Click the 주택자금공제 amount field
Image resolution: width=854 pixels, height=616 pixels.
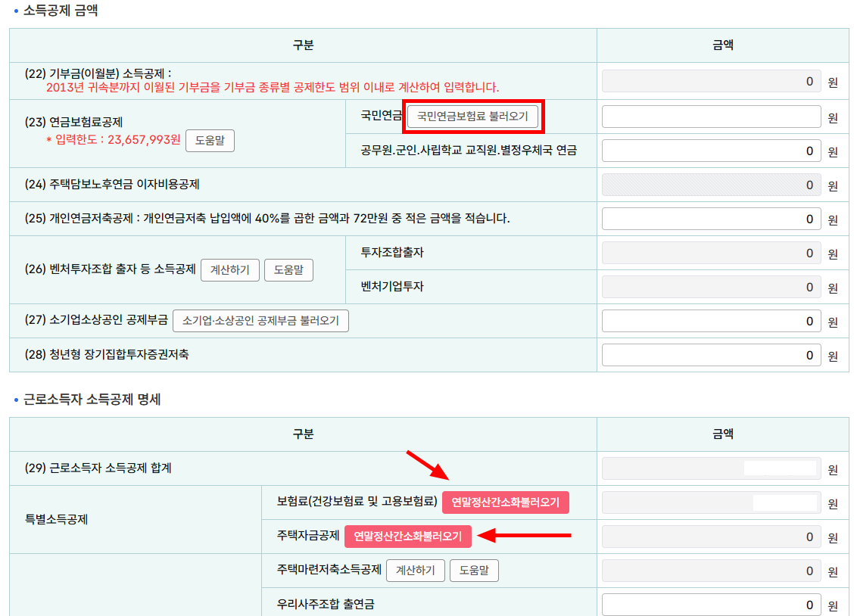pos(712,537)
